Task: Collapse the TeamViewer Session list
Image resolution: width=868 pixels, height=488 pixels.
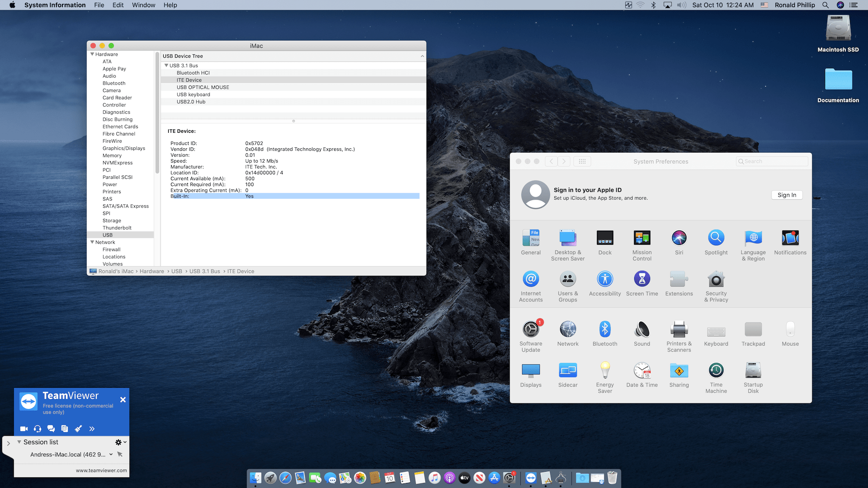Action: [x=19, y=442]
